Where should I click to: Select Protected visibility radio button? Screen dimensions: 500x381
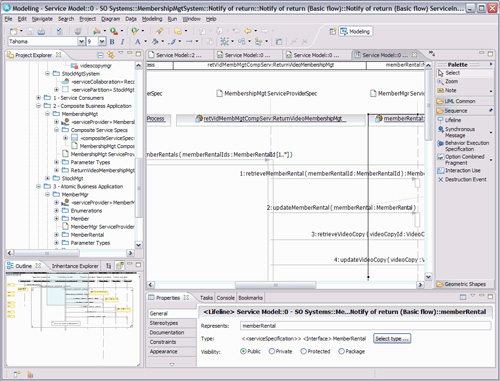point(303,351)
